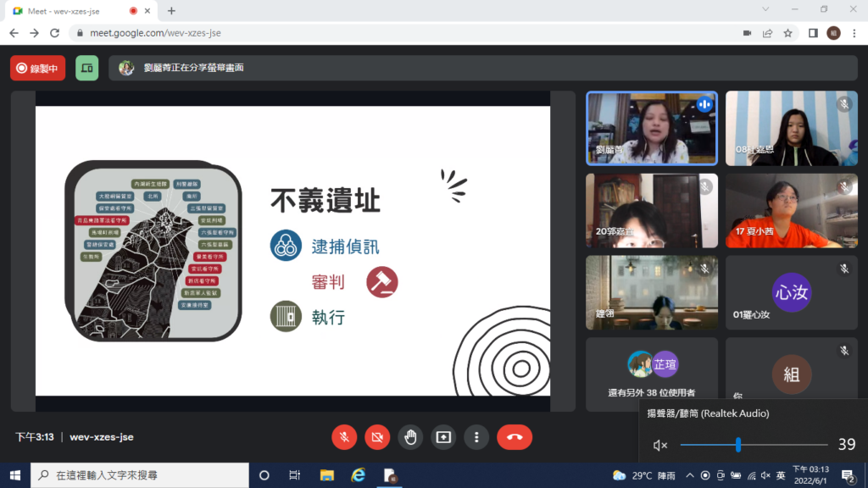The image size is (868, 488).
Task: Select 劉蘑菁 speaker video tile
Action: point(652,129)
